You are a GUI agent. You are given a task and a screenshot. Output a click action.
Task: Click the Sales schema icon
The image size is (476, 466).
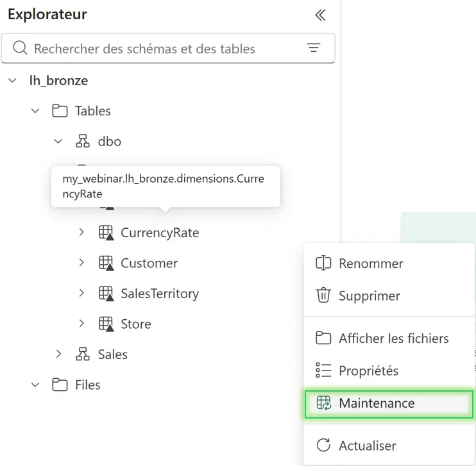click(x=83, y=354)
